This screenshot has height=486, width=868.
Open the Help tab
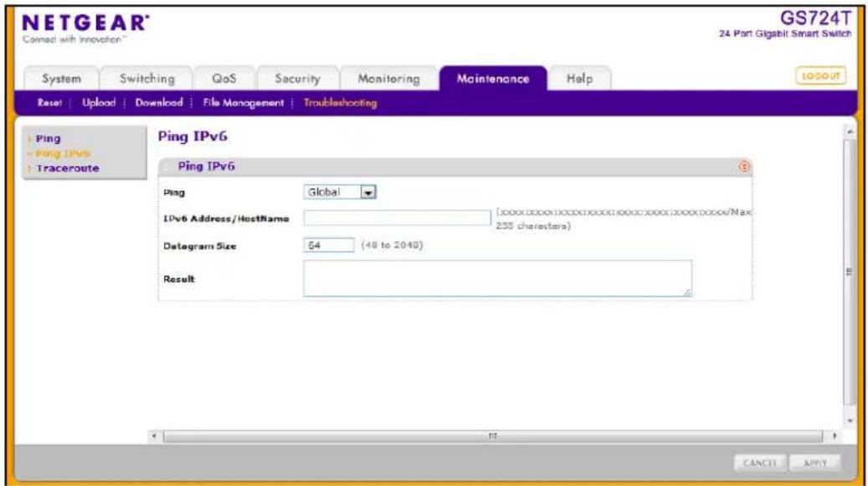(x=579, y=79)
